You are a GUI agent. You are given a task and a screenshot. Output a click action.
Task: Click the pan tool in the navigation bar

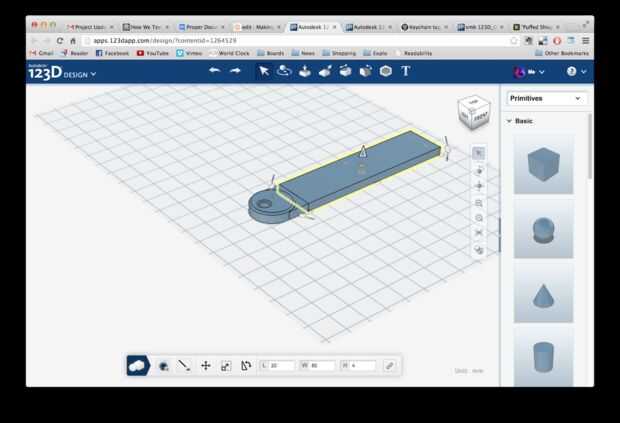pyautogui.click(x=479, y=185)
